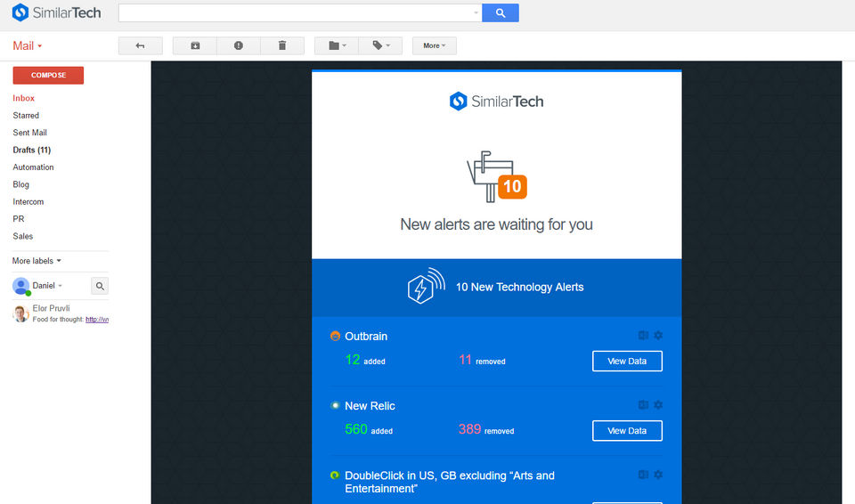Open the Sent Mail folder

pos(29,133)
